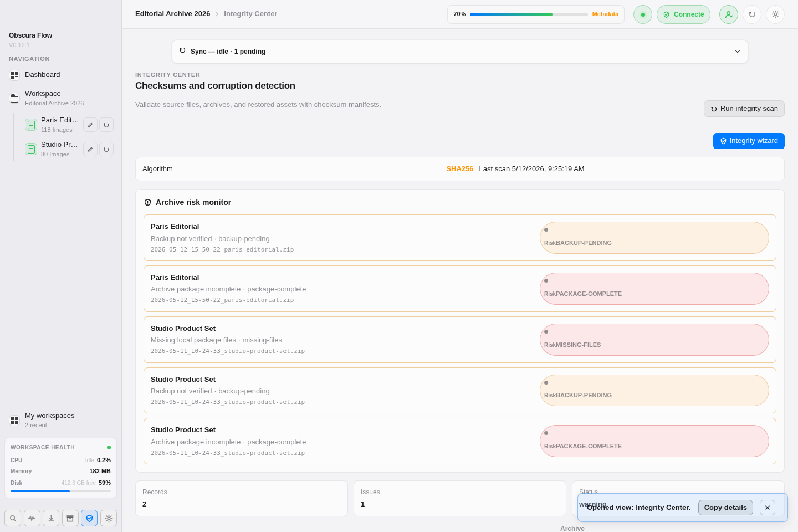Open the activity pulse monitor icon
The image size is (798, 532).
(32, 518)
